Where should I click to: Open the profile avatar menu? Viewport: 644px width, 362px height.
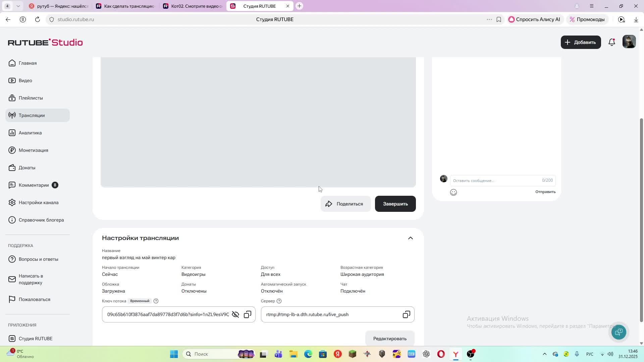point(629,42)
